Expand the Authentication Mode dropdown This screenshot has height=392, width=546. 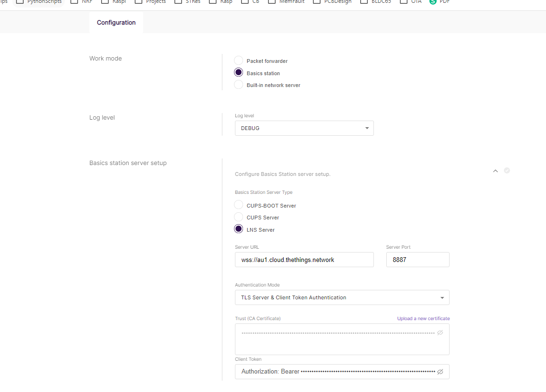pos(342,297)
